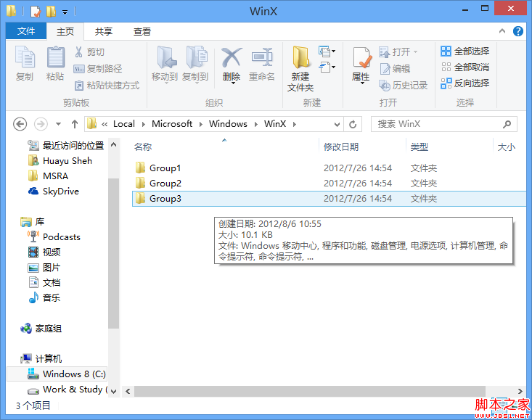Open the New item dropdown in ribbon
This screenshot has width=532, height=420.
pyautogui.click(x=327, y=52)
